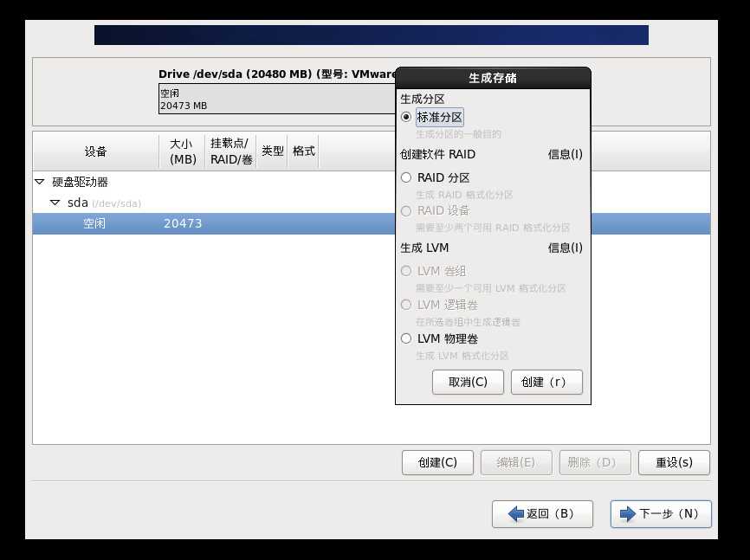
Task: Click the blue forward arrow icon on 下一步
Action: coord(628,514)
